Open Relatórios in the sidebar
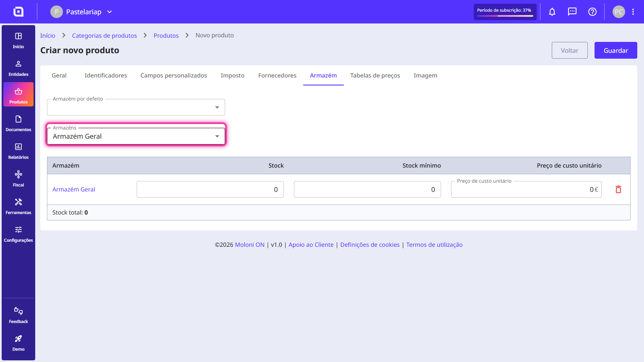 coord(18,151)
